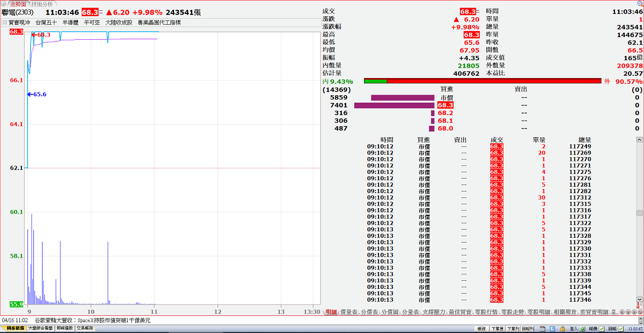
Task: Click the green 登入 login status indicator
Action: point(583,328)
